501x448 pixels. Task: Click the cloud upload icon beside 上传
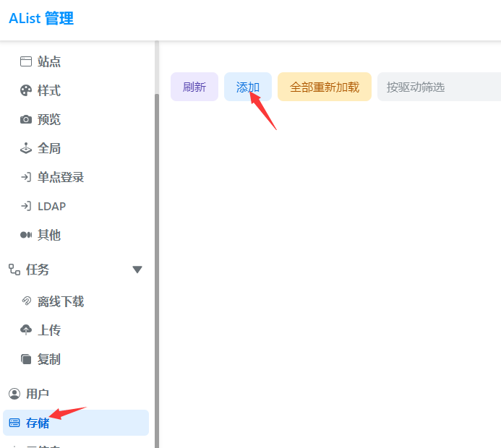[x=26, y=329]
